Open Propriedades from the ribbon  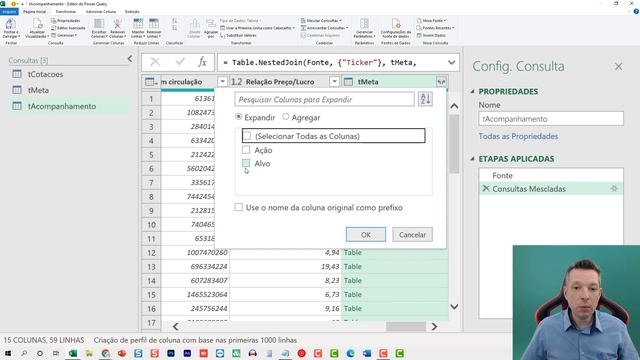tap(65, 20)
